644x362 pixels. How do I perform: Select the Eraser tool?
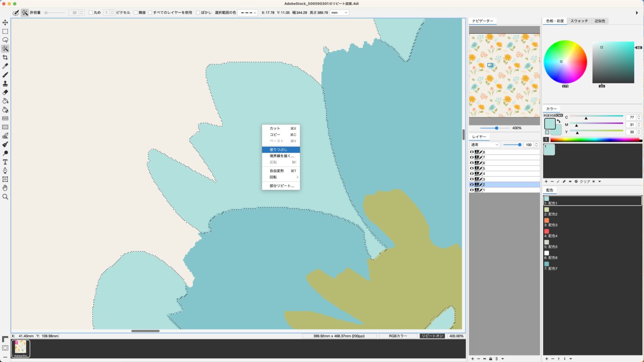click(x=5, y=92)
